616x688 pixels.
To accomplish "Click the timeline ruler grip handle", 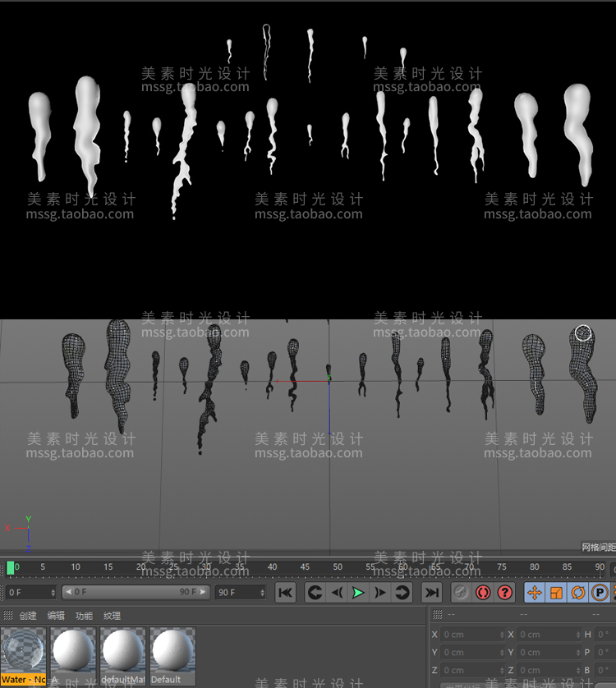I will pos(2,569).
